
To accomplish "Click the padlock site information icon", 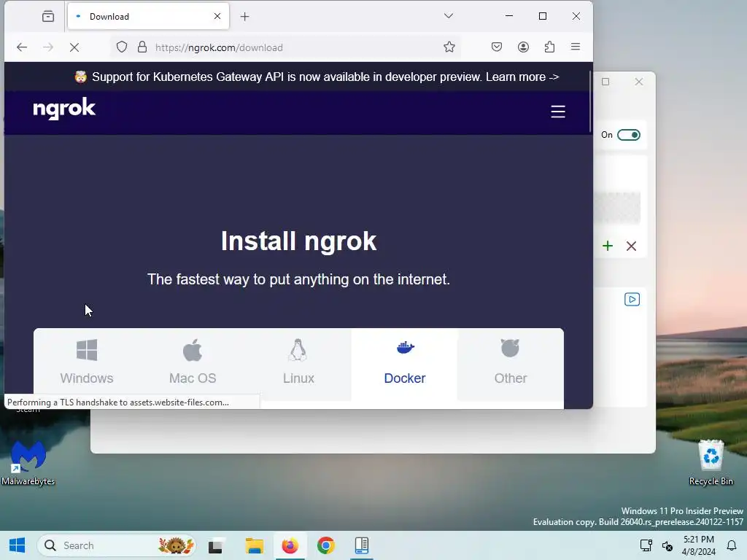I will click(x=142, y=47).
